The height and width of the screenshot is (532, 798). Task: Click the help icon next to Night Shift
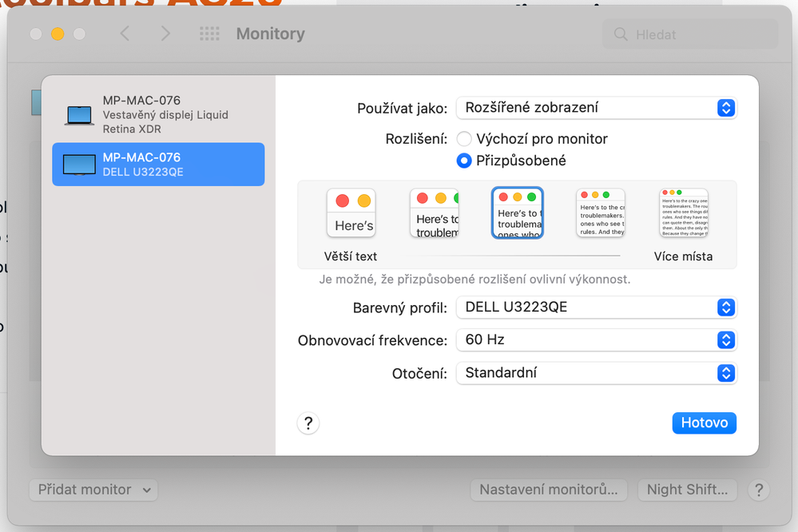(x=758, y=490)
